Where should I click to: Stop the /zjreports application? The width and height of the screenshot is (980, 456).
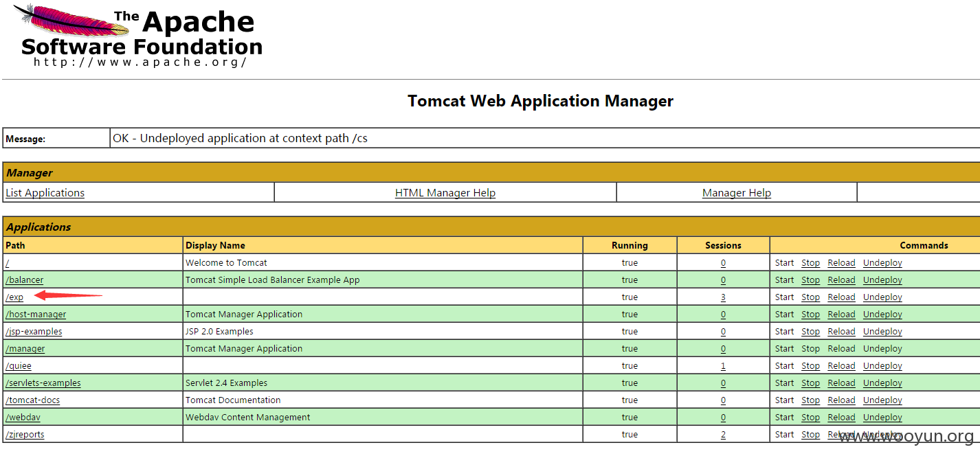[810, 435]
